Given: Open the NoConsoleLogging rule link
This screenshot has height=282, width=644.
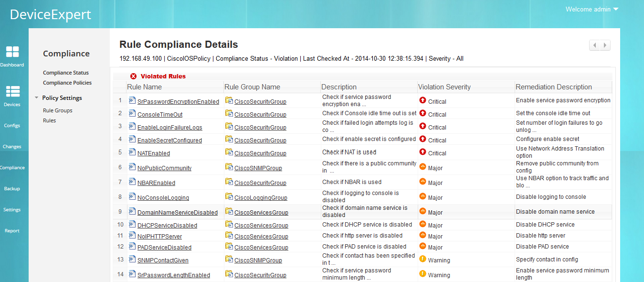Looking at the screenshot, I should pos(163,198).
